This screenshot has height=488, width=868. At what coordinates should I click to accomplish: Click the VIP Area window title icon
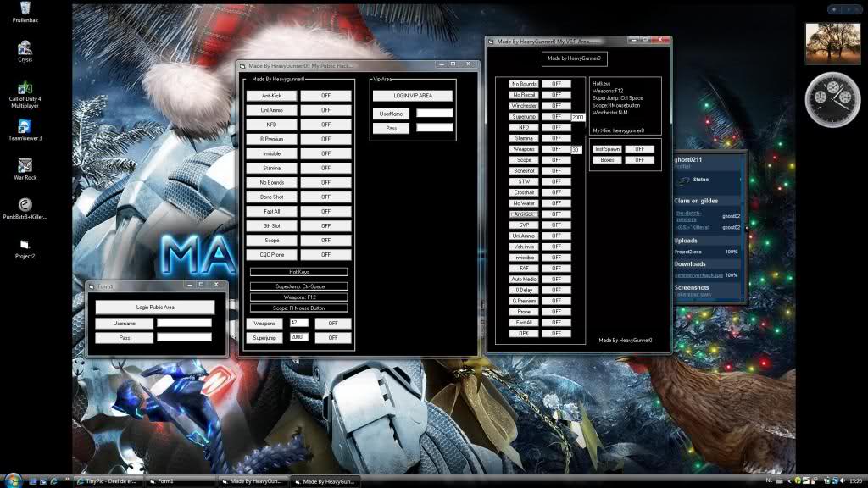491,42
